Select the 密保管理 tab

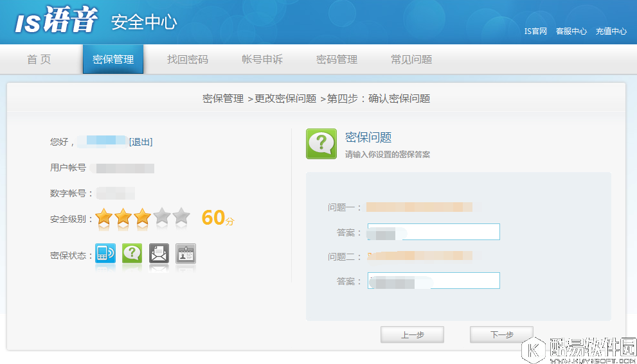(113, 60)
